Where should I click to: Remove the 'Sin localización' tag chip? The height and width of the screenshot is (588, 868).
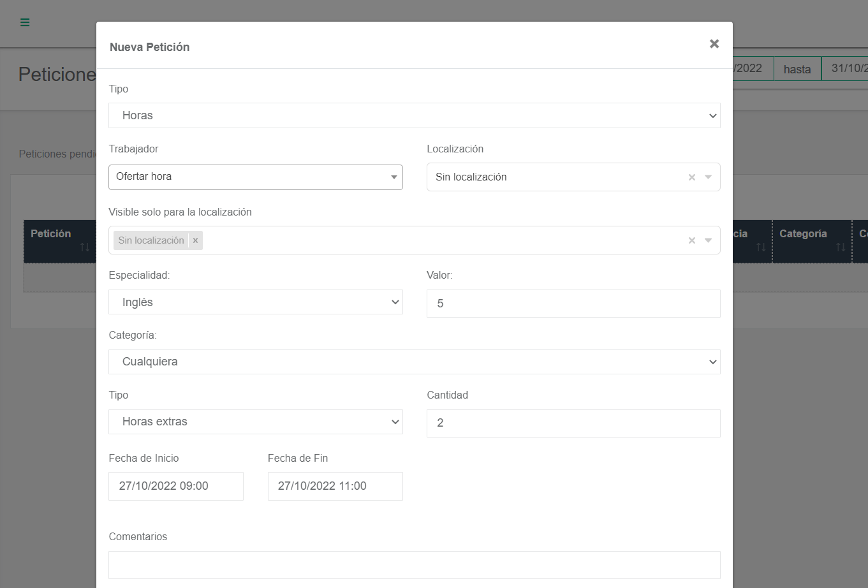coord(196,240)
